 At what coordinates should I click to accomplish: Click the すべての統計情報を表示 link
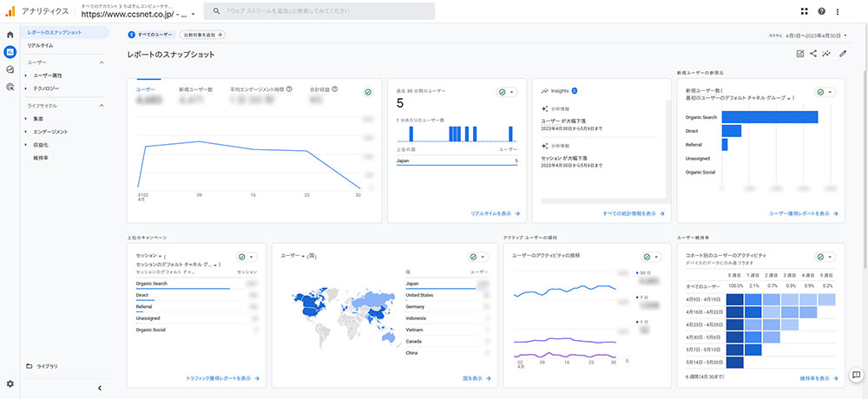click(634, 213)
